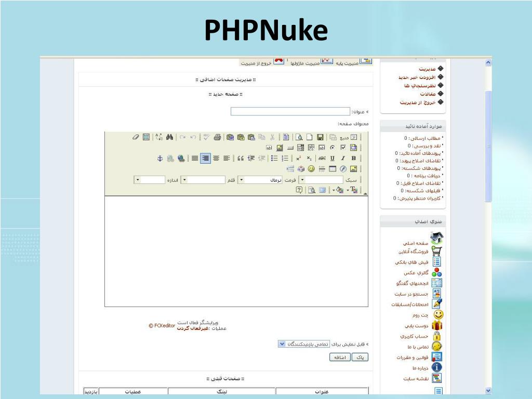Screen dimensions: 532x399
Task: Click the scissors Cut icon
Action: point(272,137)
